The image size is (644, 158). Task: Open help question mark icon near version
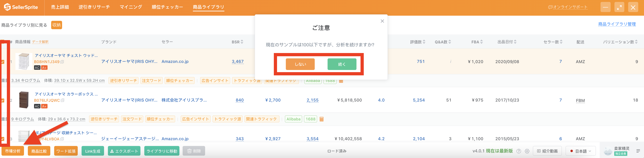click(519, 151)
